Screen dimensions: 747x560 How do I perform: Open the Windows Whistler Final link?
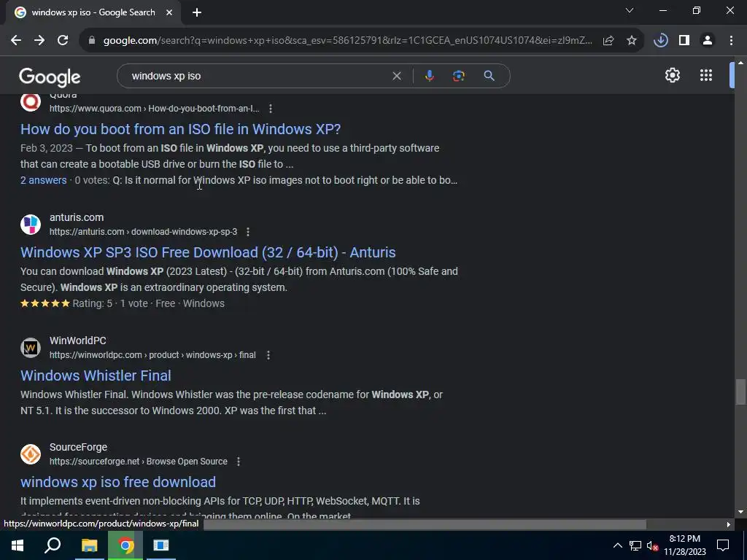96,376
